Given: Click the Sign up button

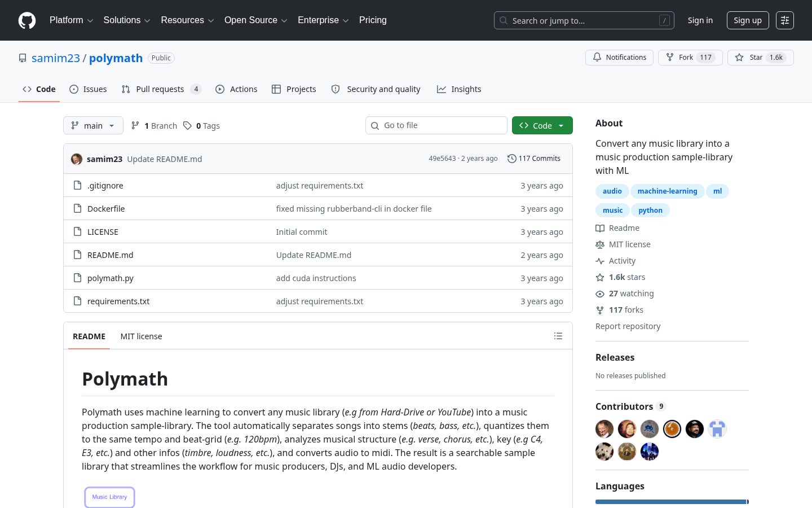Looking at the screenshot, I should 748,20.
